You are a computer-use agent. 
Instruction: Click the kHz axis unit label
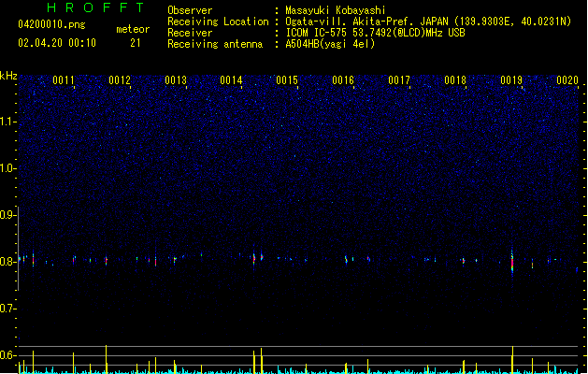point(8,76)
